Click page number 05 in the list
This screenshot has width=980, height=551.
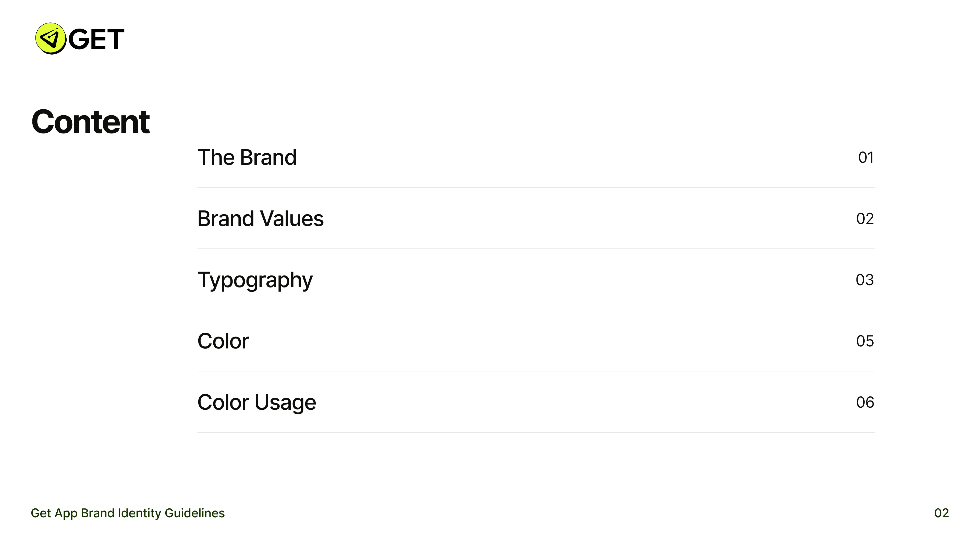pos(865,341)
